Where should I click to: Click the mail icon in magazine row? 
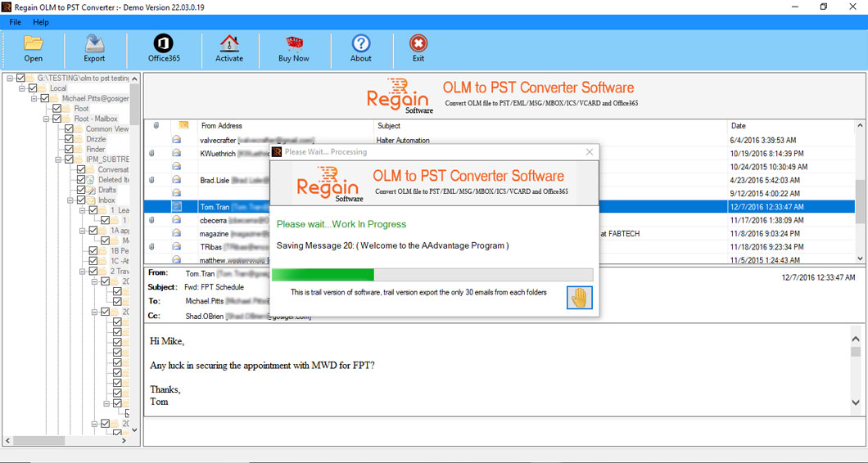177,233
